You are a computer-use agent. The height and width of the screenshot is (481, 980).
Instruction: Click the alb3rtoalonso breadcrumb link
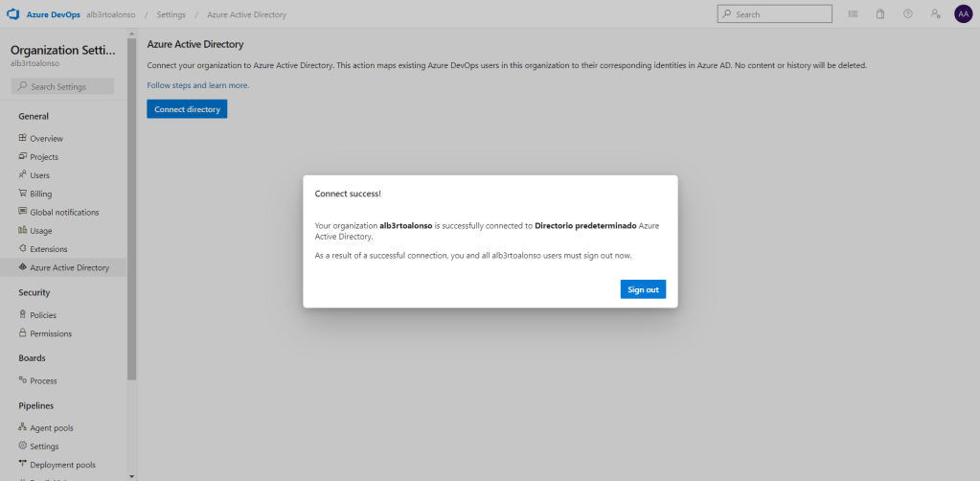point(111,14)
